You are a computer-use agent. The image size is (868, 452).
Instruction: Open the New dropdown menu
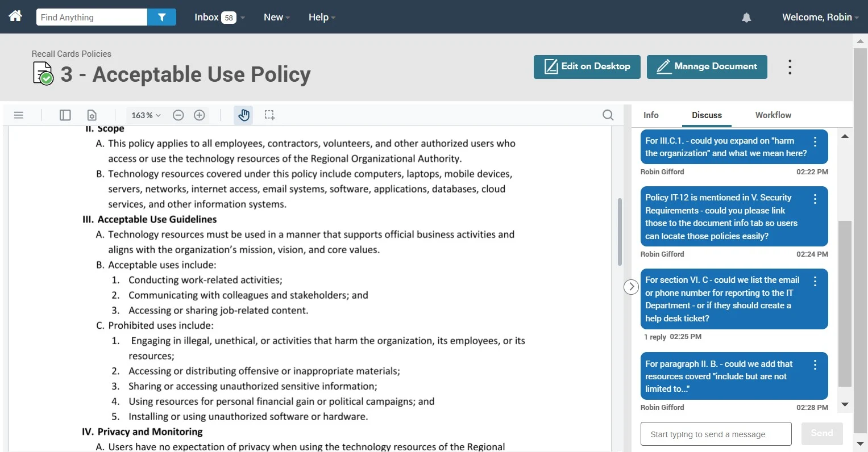tap(277, 17)
